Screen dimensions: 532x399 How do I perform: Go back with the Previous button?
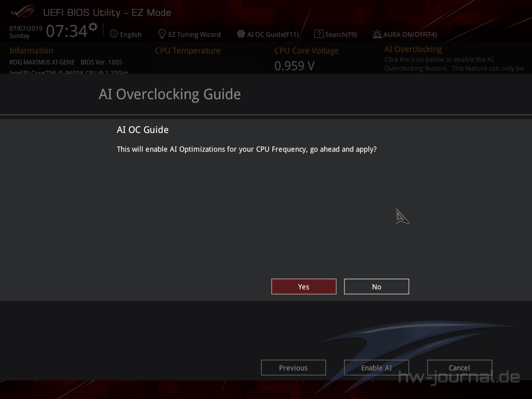click(294, 368)
